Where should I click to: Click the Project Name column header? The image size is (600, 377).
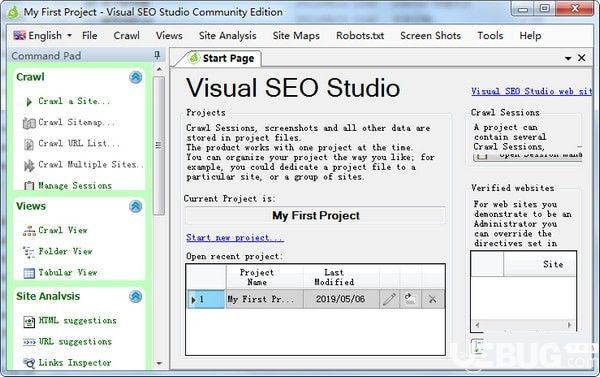point(264,277)
